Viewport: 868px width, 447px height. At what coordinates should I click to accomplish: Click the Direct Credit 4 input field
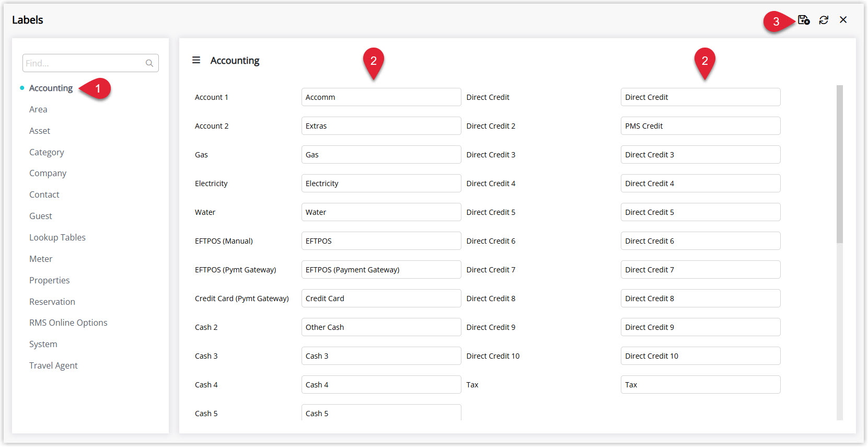(700, 184)
